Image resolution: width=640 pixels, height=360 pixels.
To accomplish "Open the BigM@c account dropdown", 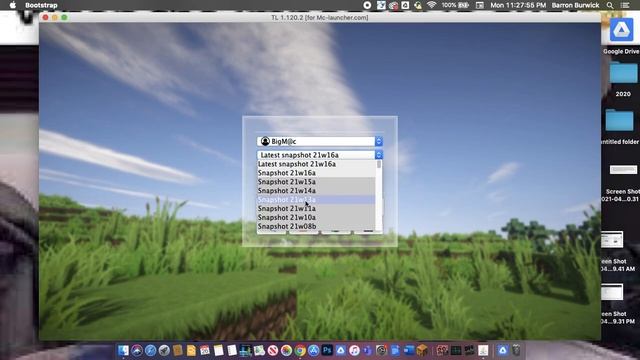I will 320,141.
